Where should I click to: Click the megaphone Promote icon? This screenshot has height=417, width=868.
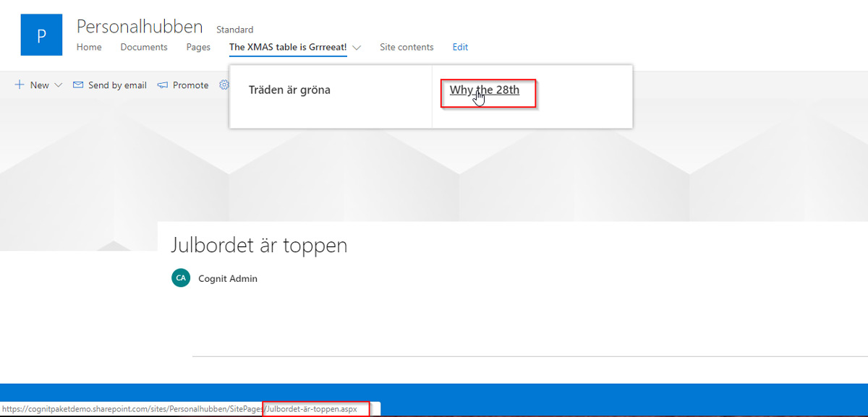click(163, 85)
